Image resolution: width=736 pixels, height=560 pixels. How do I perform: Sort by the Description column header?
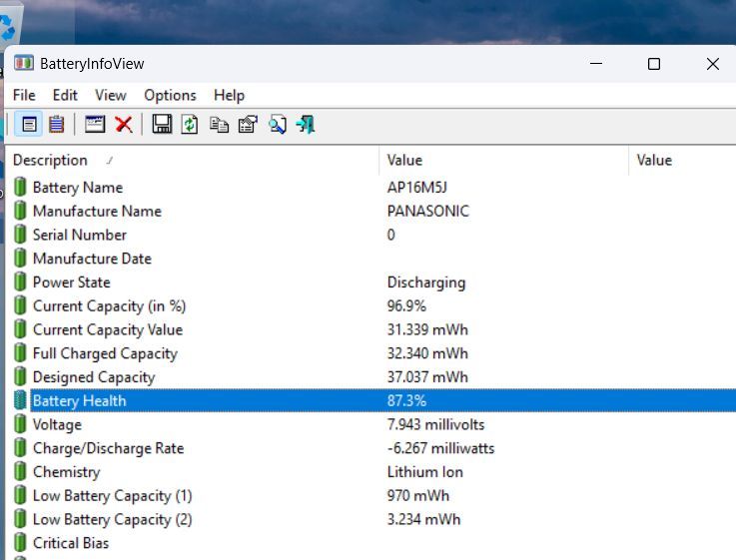(x=50, y=160)
